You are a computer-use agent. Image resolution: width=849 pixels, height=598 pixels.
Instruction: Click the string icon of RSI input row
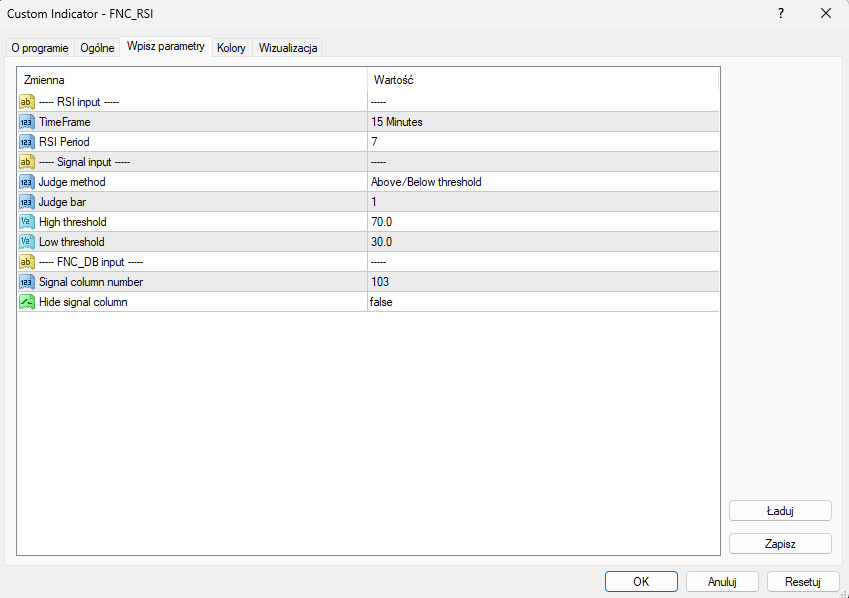pos(27,102)
